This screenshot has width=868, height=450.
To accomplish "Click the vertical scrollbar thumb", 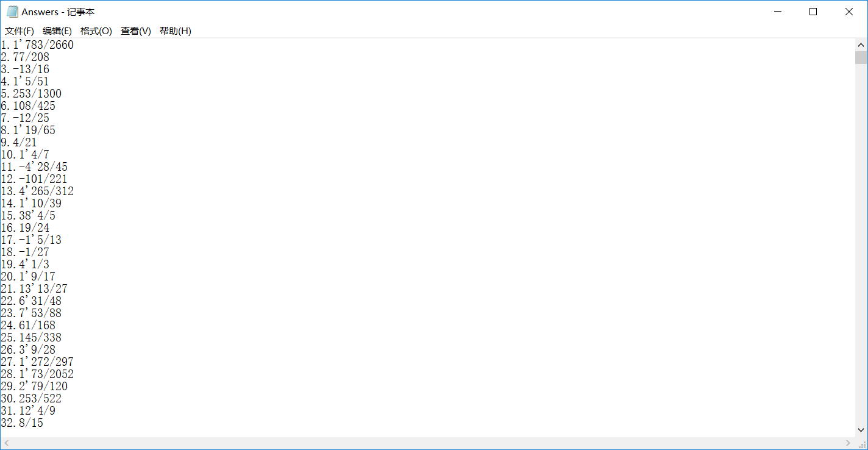I will pos(861,58).
